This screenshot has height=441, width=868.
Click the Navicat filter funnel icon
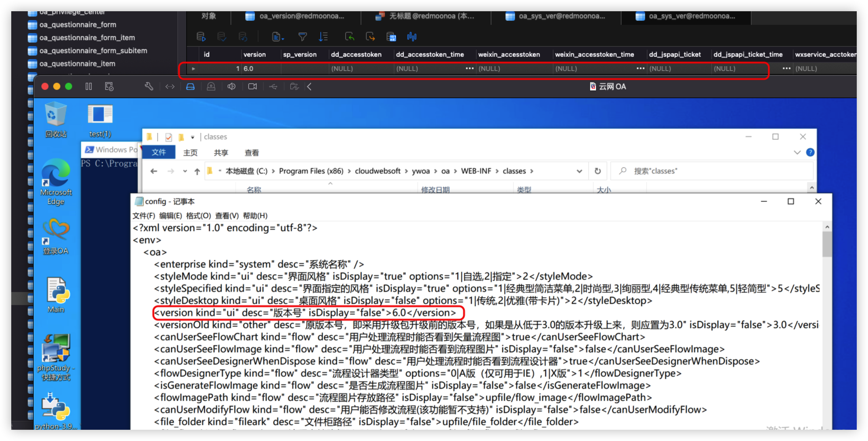[302, 37]
